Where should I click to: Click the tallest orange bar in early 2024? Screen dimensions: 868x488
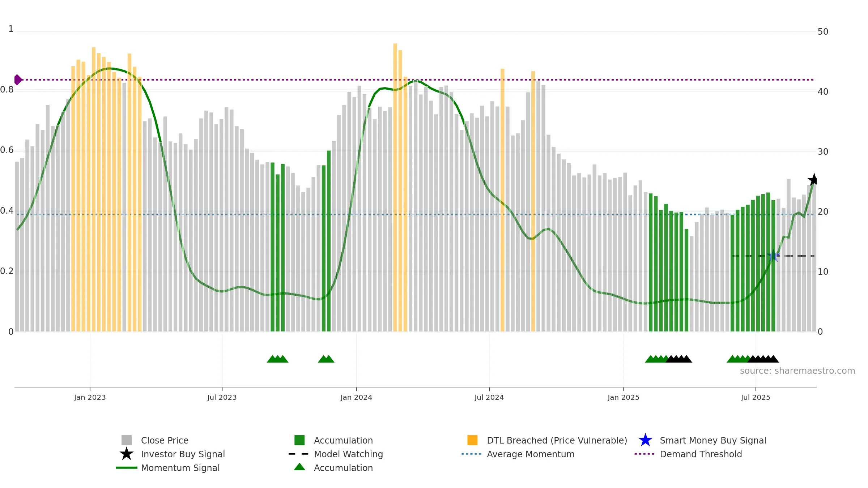coord(395,187)
